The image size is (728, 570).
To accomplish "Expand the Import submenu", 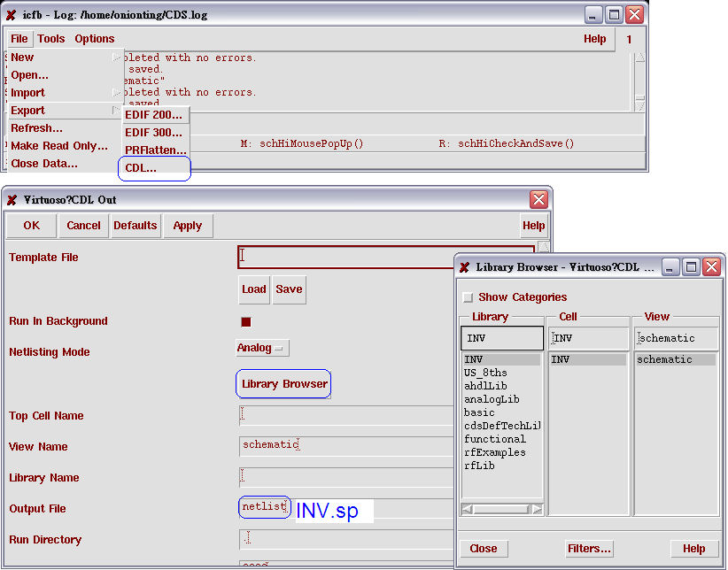I will pyautogui.click(x=65, y=92).
